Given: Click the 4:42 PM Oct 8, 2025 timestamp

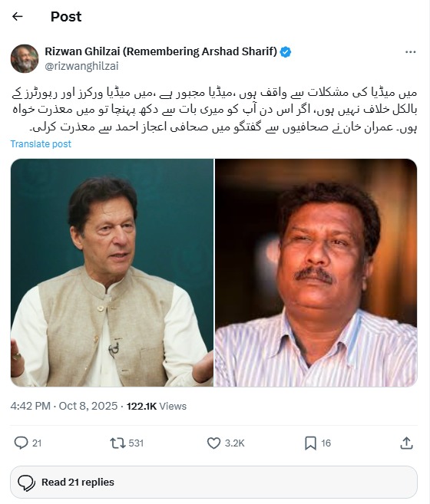Looking at the screenshot, I should click(64, 406).
